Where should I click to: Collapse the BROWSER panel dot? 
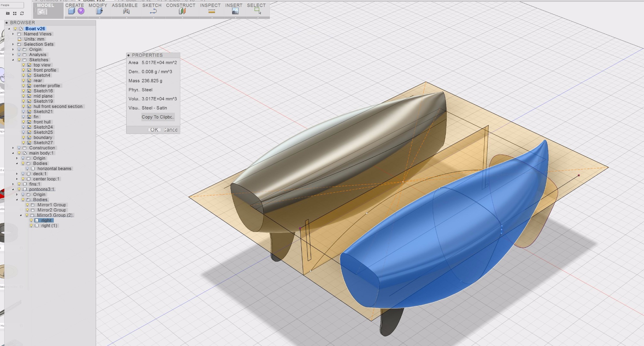[6, 22]
